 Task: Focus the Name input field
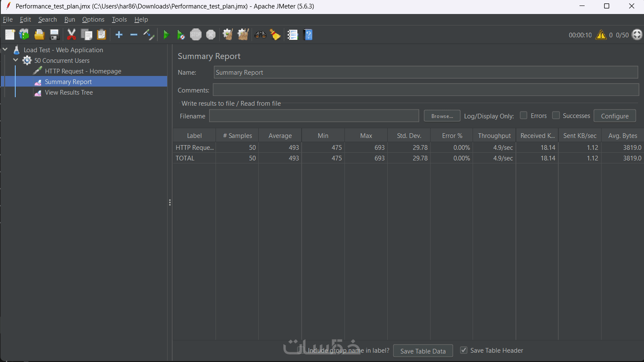coord(426,72)
